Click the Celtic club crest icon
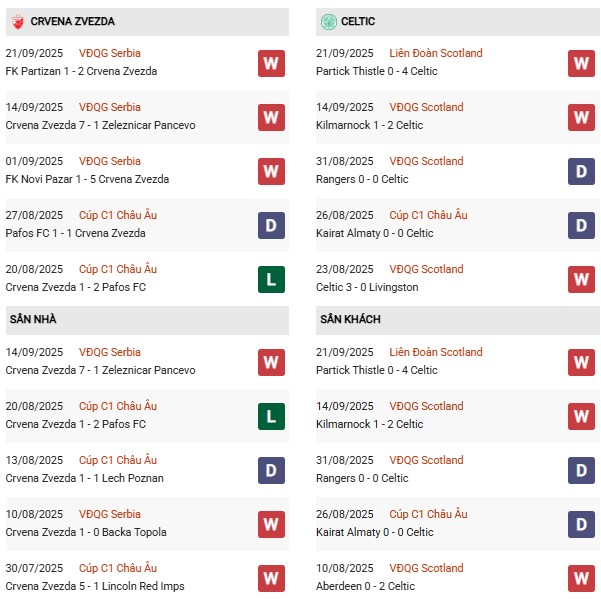Image resolution: width=601 pixels, height=599 pixels. click(x=328, y=22)
